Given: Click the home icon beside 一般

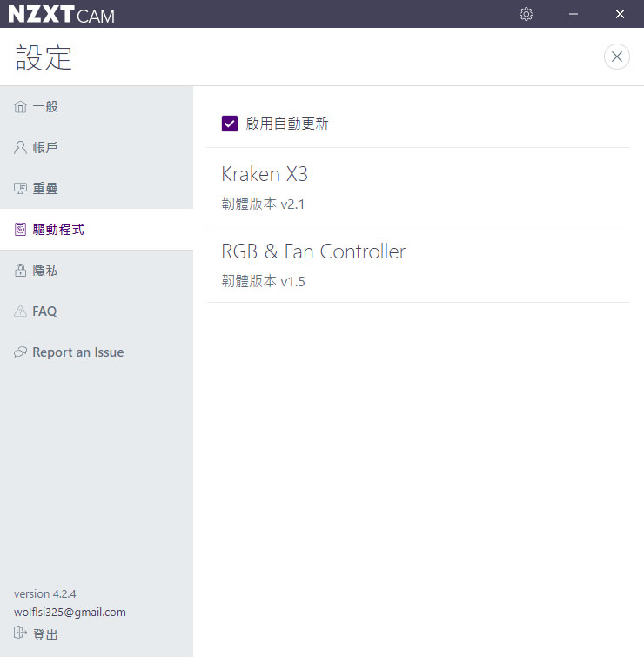Looking at the screenshot, I should point(20,107).
